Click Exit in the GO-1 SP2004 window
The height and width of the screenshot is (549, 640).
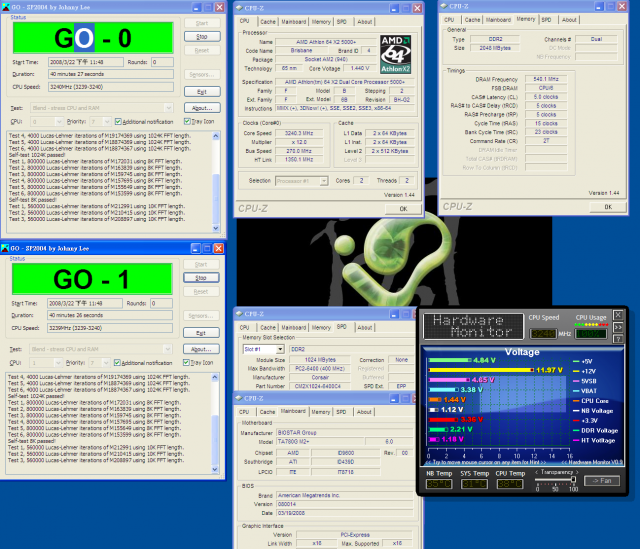pos(201,333)
